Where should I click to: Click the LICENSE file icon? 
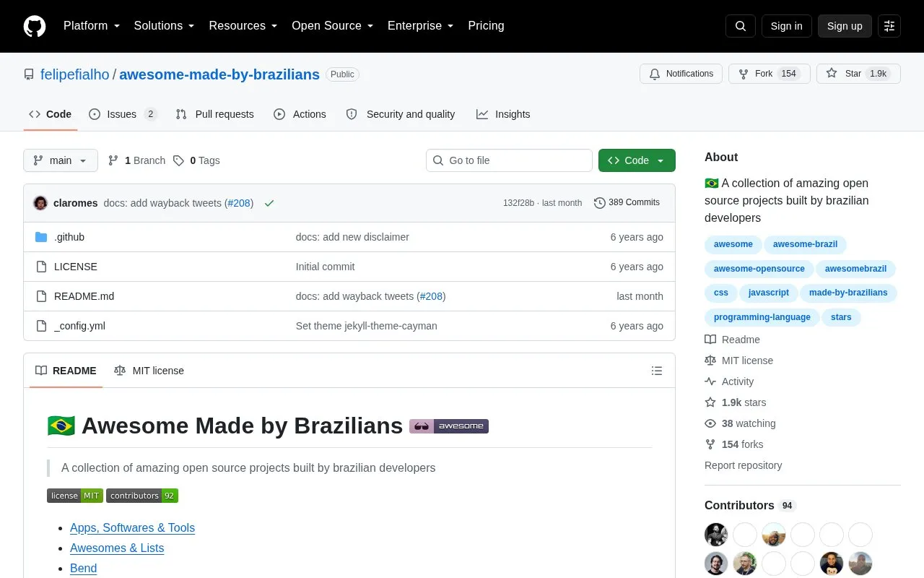point(41,267)
